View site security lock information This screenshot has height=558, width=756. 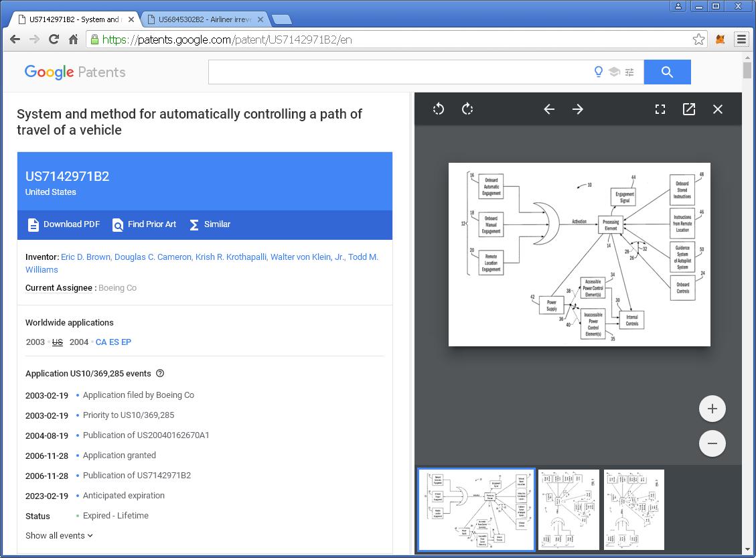[x=94, y=40]
